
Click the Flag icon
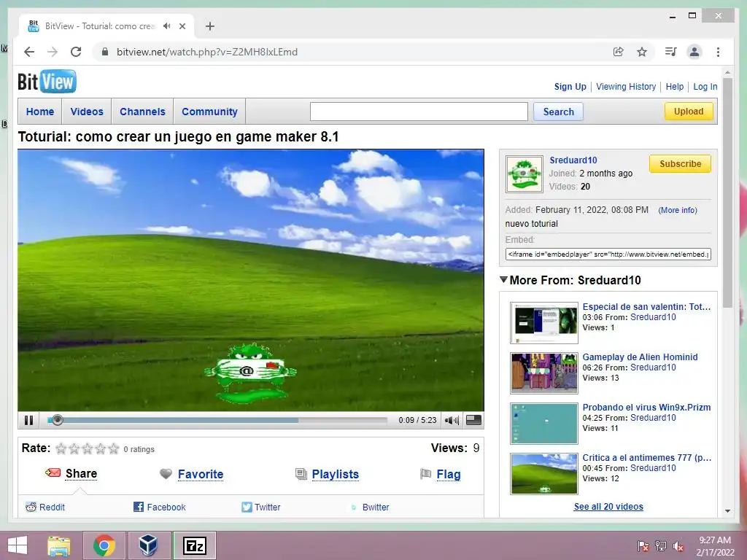pos(425,474)
